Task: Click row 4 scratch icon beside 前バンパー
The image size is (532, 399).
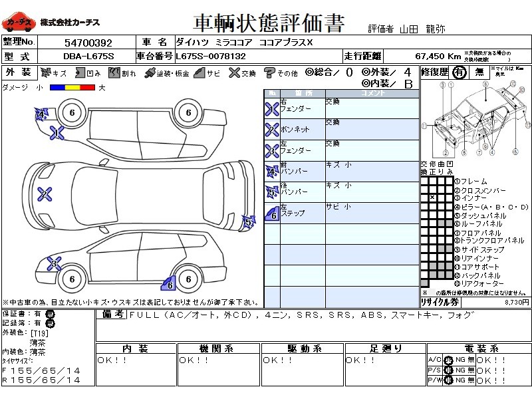Action: [x=272, y=172]
